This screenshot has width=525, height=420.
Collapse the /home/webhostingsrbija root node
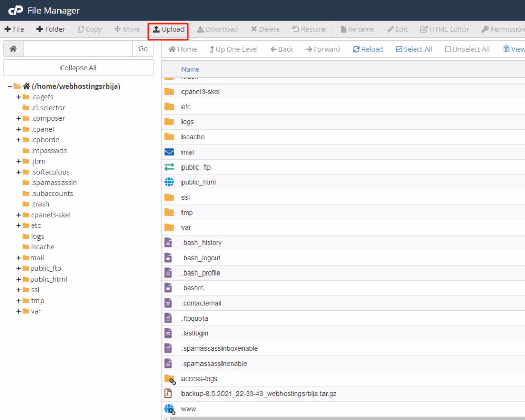tap(10, 86)
